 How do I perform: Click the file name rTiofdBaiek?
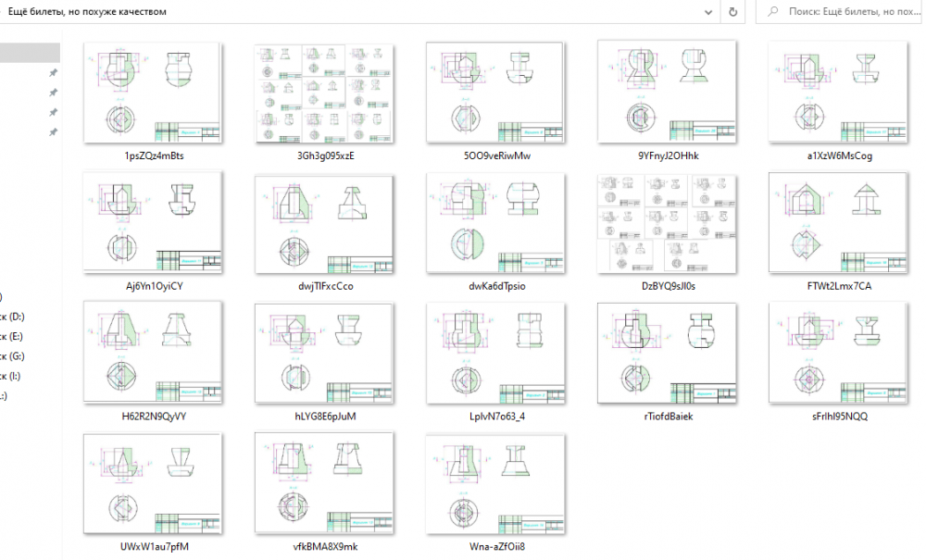point(669,417)
